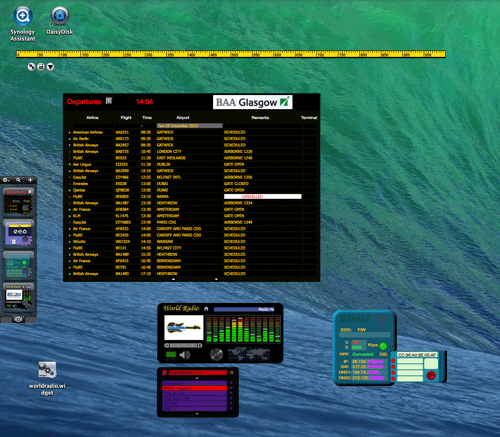This screenshot has height=437, width=500.
Task: Toggle the first red dot in the network drawer
Action: (x=393, y=361)
